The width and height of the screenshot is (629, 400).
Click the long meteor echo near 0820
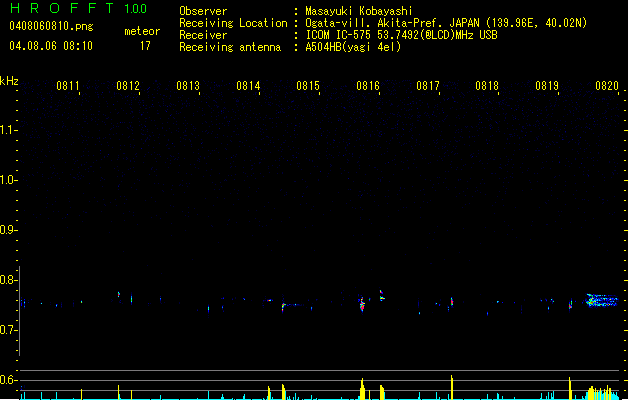602,300
